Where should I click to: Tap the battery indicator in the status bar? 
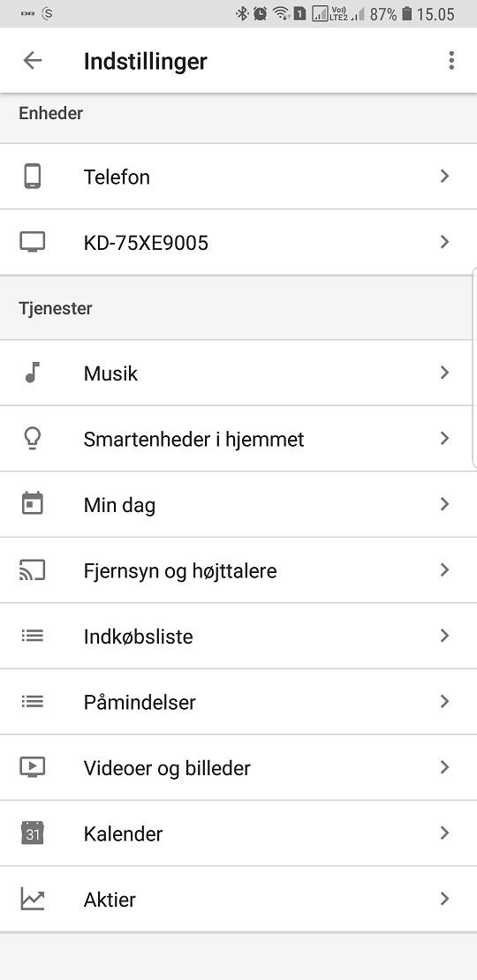[407, 13]
